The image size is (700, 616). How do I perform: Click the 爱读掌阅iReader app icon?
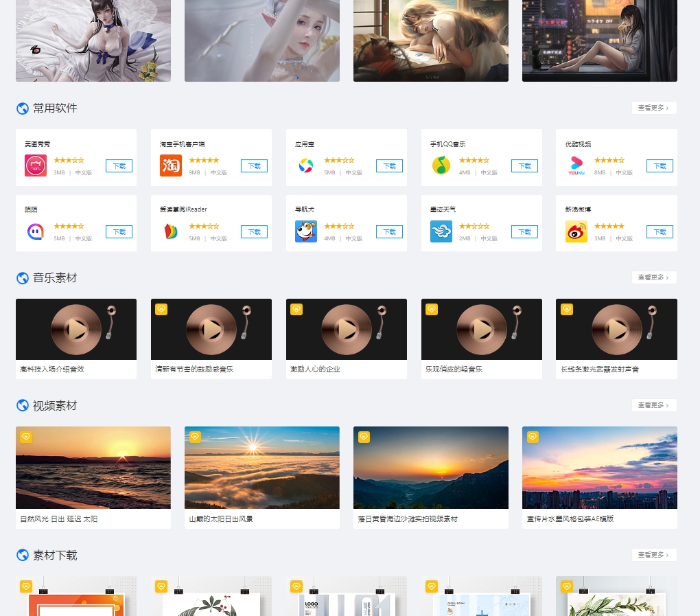tap(171, 231)
